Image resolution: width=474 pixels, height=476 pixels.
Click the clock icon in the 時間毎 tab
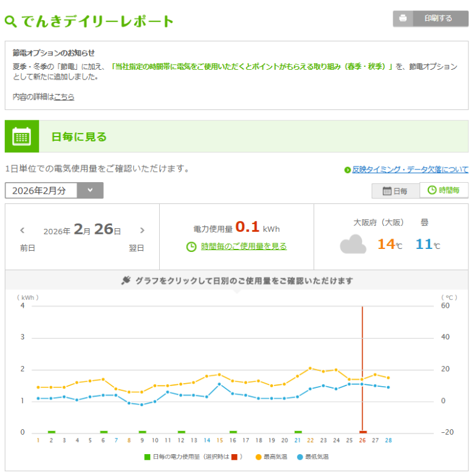point(431,190)
